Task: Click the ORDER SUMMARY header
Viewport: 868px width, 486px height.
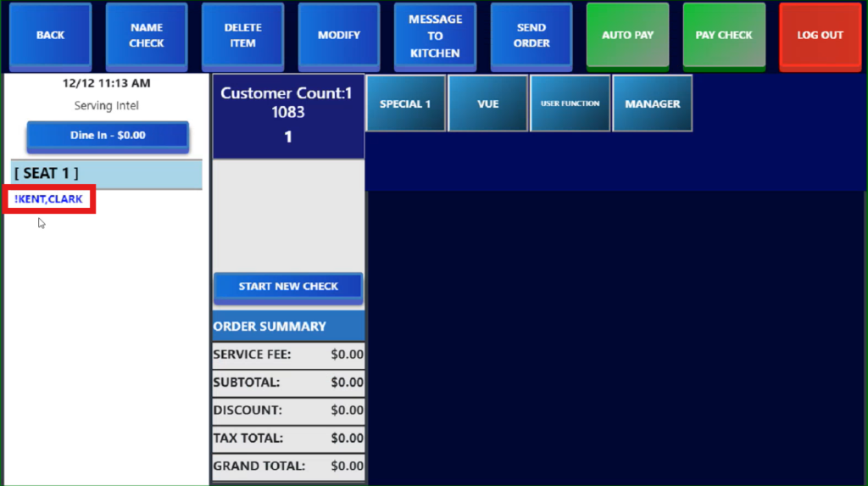Action: point(287,327)
